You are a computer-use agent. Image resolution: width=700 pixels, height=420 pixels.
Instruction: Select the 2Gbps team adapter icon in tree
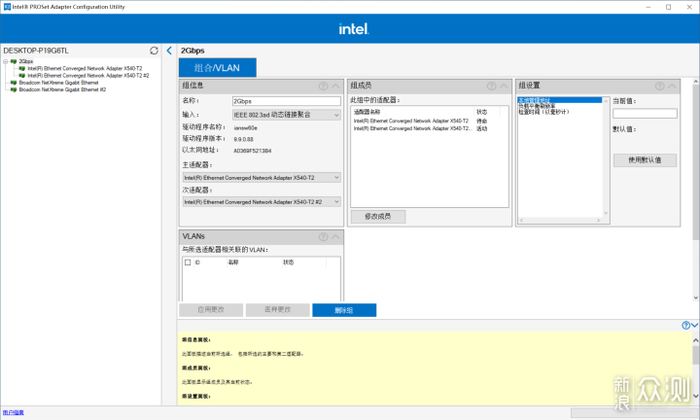[x=14, y=61]
